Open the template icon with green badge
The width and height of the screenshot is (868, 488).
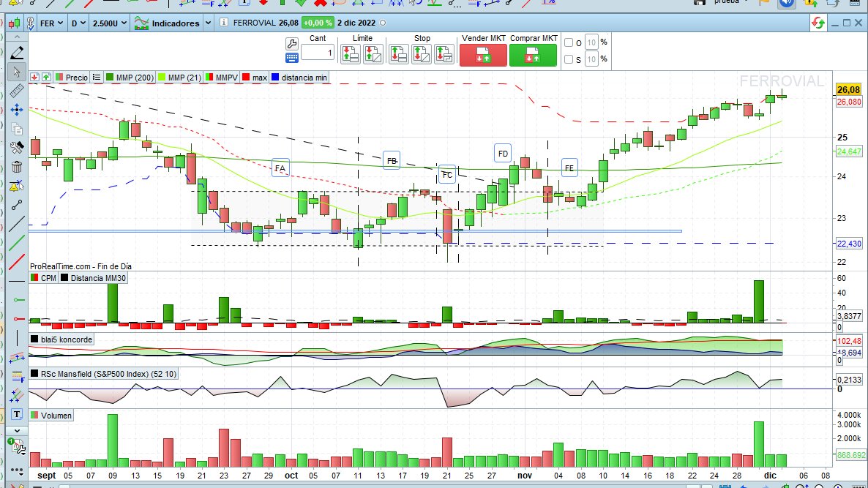[x=17, y=446]
